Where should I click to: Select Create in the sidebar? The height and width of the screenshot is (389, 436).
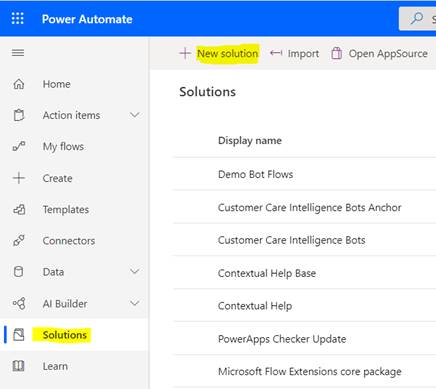pos(57,178)
